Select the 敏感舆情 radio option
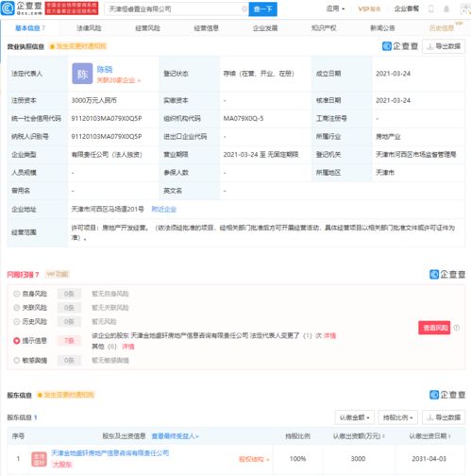The width and height of the screenshot is (471, 476). [17, 360]
